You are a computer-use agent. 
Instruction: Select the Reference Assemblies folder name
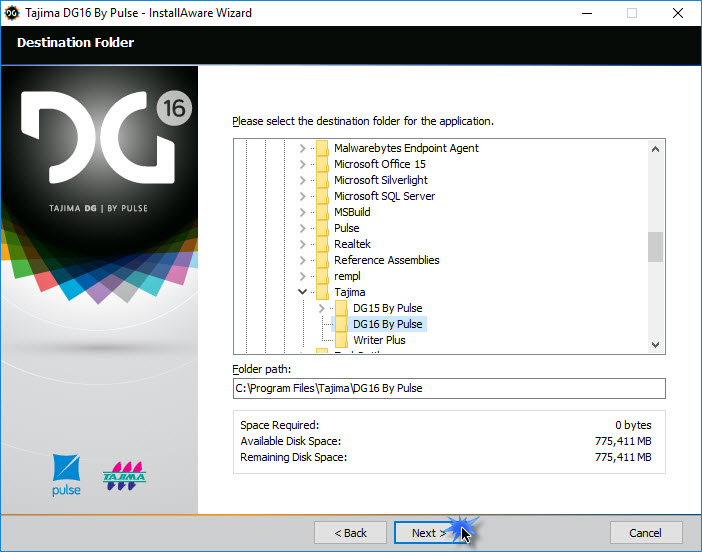tap(387, 260)
